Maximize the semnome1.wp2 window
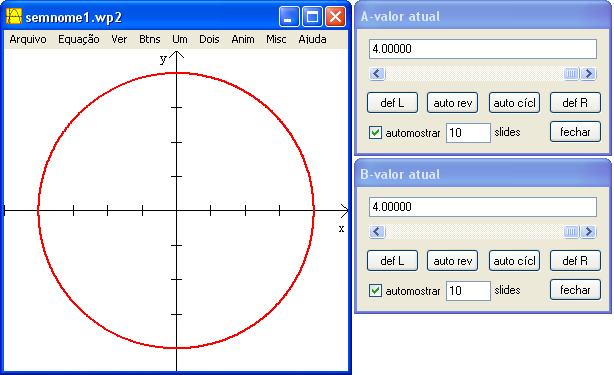Viewport: 614px width, 375px height. [312, 17]
